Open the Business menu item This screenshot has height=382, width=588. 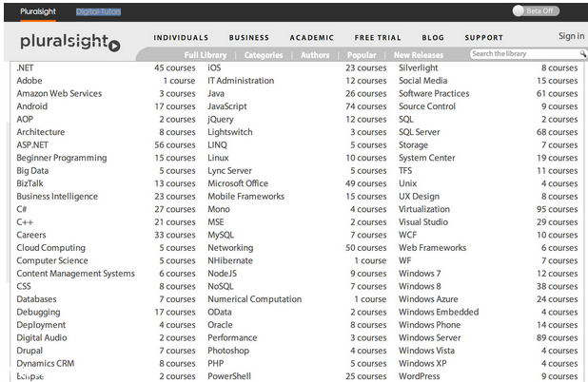click(249, 38)
